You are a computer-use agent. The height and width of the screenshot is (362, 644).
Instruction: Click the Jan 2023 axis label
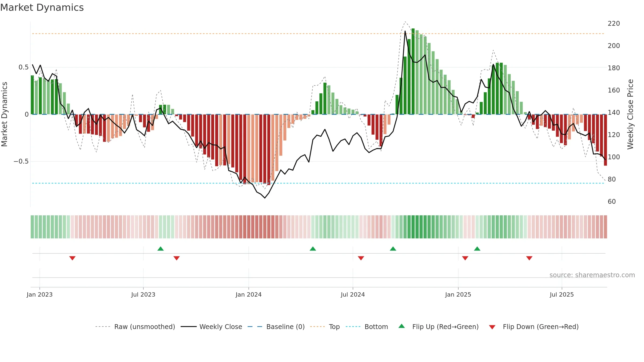(x=40, y=295)
